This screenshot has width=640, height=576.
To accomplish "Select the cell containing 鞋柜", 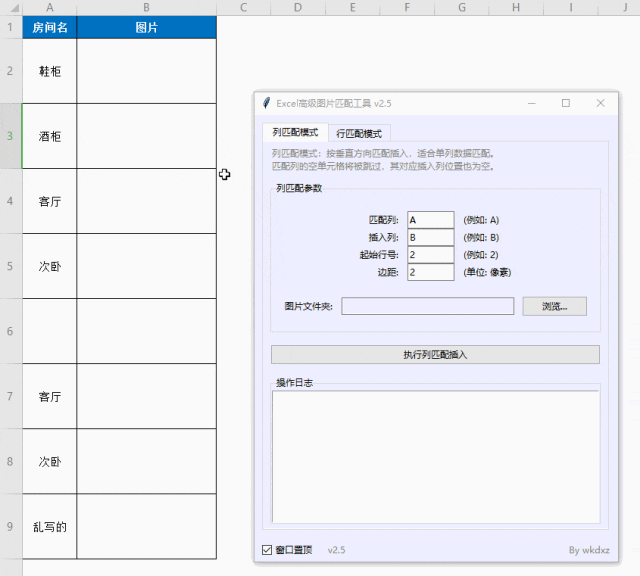I will pyautogui.click(x=50, y=71).
